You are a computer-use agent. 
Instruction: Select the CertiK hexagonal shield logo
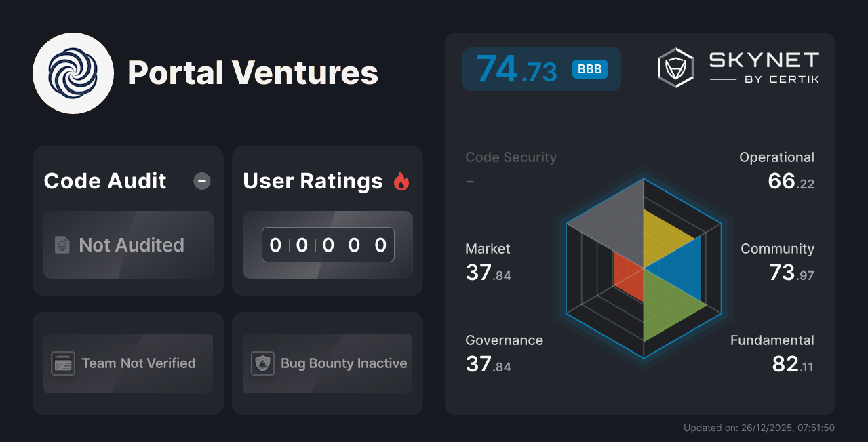point(675,67)
